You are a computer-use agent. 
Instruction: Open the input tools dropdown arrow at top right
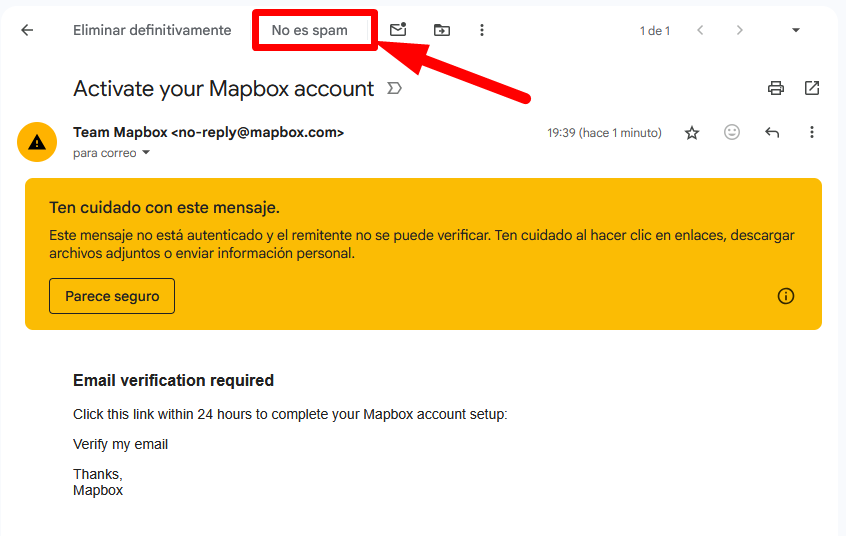click(x=796, y=30)
